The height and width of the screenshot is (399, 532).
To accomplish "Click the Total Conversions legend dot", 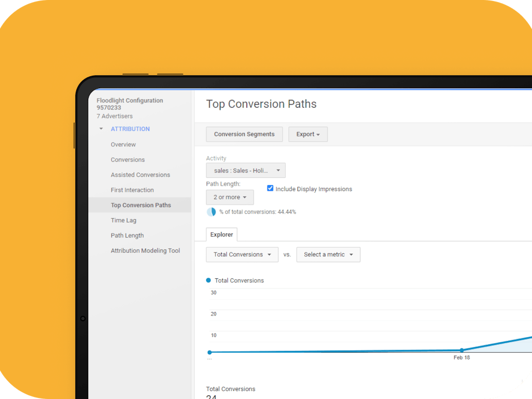I will pyautogui.click(x=209, y=280).
